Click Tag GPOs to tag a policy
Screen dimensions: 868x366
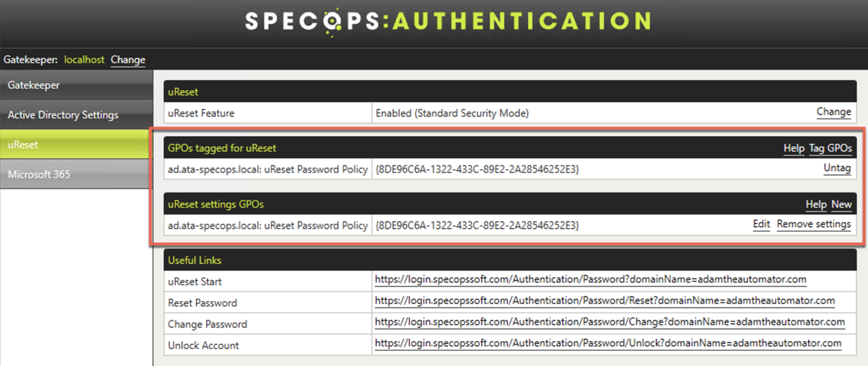click(x=830, y=148)
